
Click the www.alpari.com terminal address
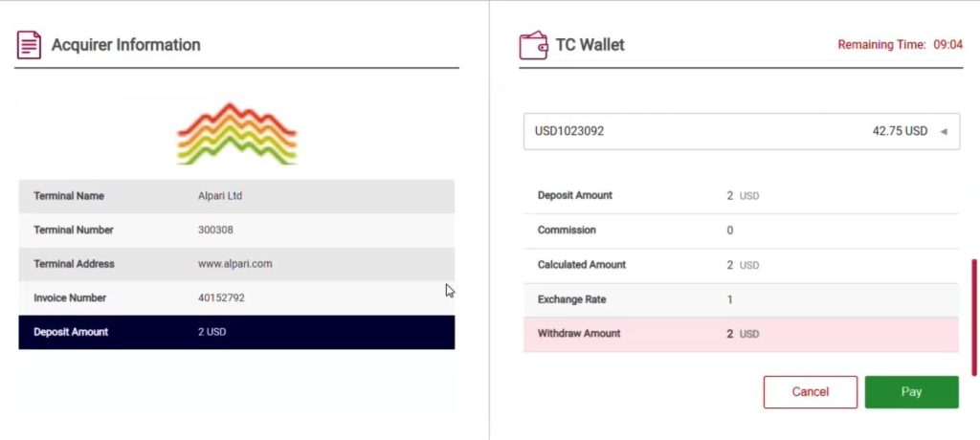tap(235, 264)
